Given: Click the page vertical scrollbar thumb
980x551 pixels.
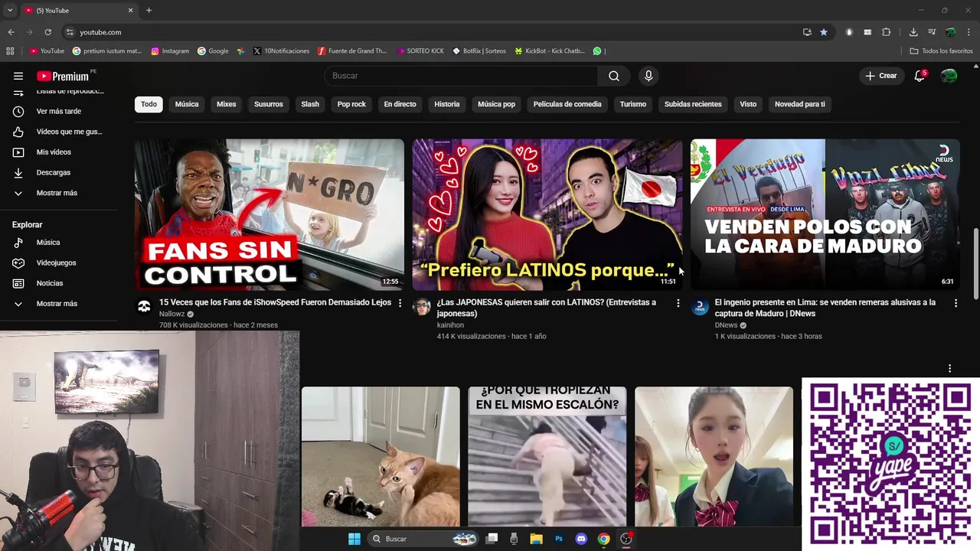Looking at the screenshot, I should (975, 264).
